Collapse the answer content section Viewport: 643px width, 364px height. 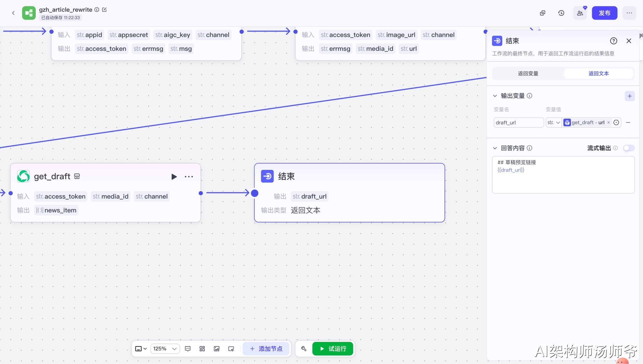[495, 148]
